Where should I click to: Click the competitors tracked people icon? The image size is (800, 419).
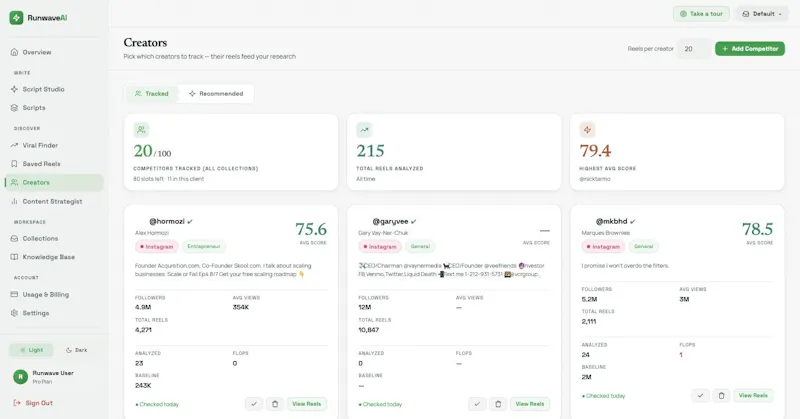click(x=141, y=130)
